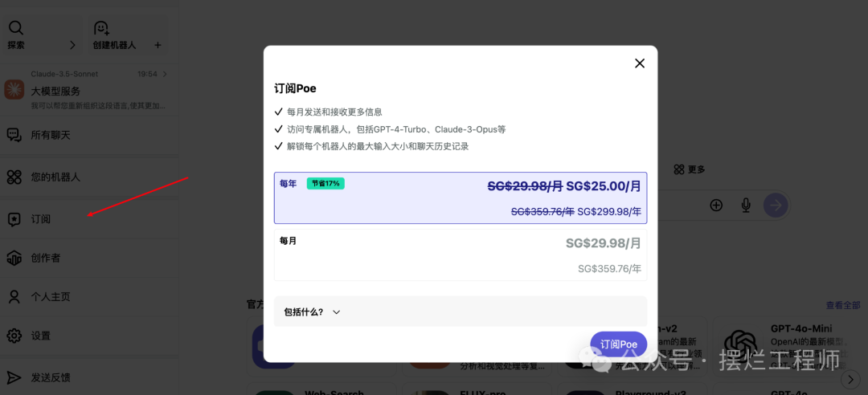868x395 pixels.
Task: Select the yearly (每年) subscription plan
Action: [461, 197]
